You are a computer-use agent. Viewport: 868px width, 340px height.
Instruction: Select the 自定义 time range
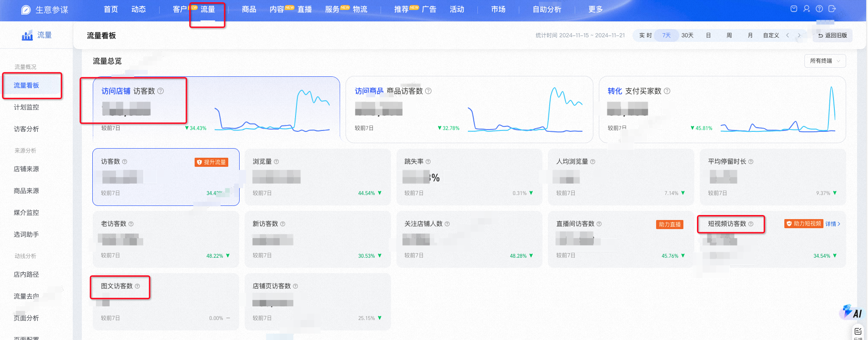click(x=771, y=35)
